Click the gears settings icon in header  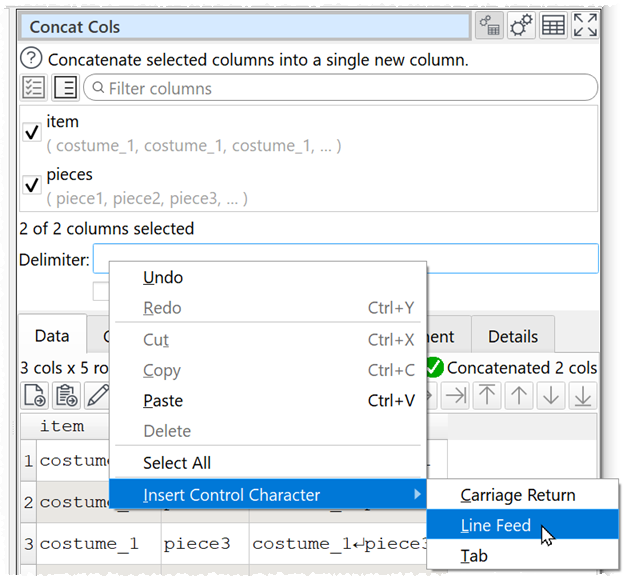coord(520,27)
